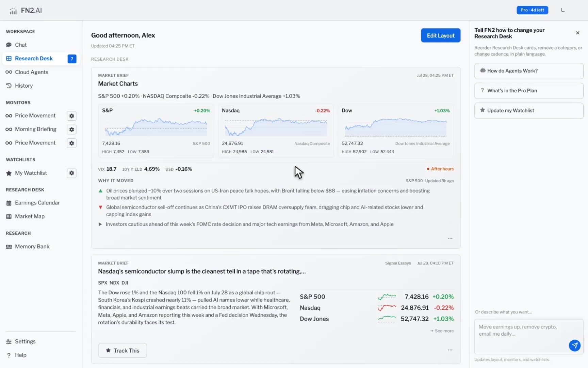Open the Nasdaq essay card options menu

[450, 350]
